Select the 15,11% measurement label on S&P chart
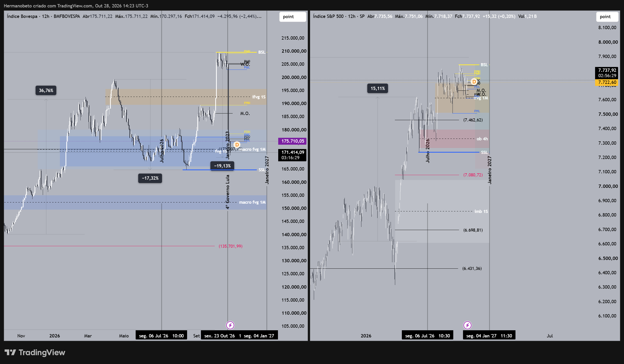 coord(378,88)
